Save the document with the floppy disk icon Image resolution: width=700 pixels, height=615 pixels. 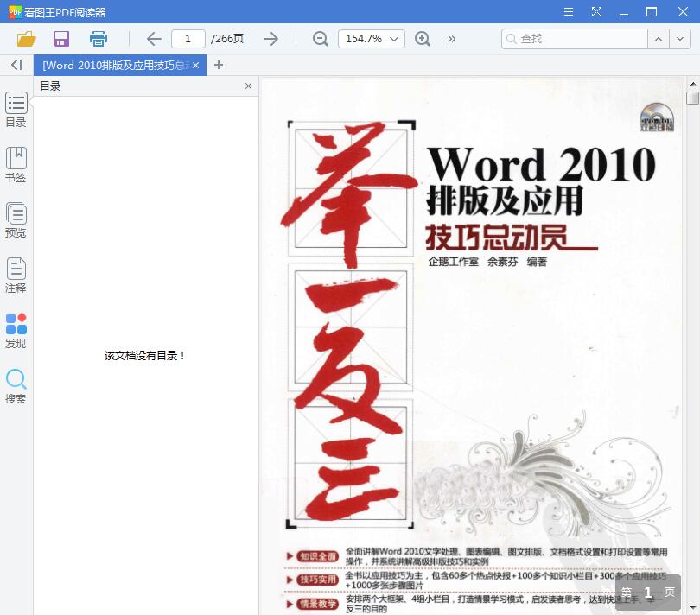pos(61,39)
